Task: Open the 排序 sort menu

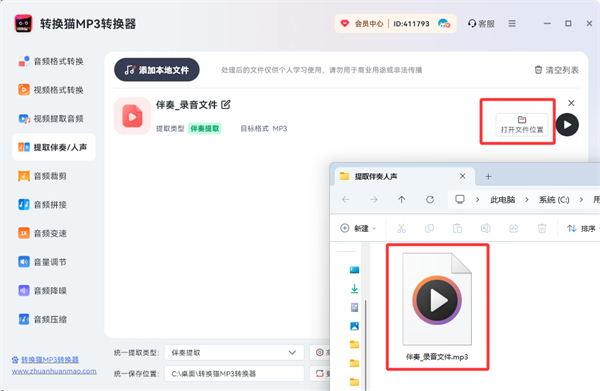Action: tap(582, 228)
